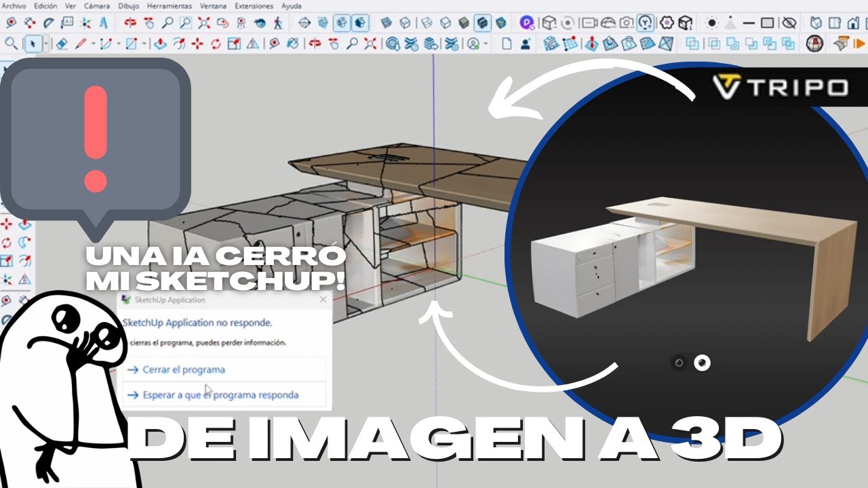Switch to Wireframe face style

pyautogui.click(x=425, y=22)
